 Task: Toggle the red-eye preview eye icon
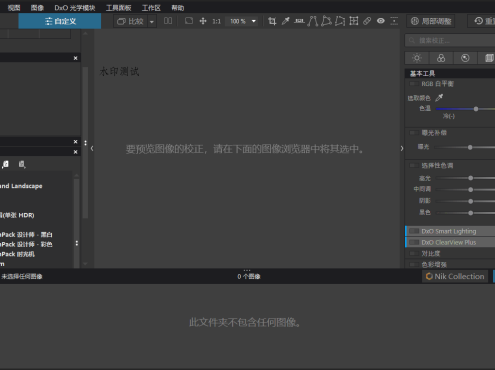click(381, 21)
